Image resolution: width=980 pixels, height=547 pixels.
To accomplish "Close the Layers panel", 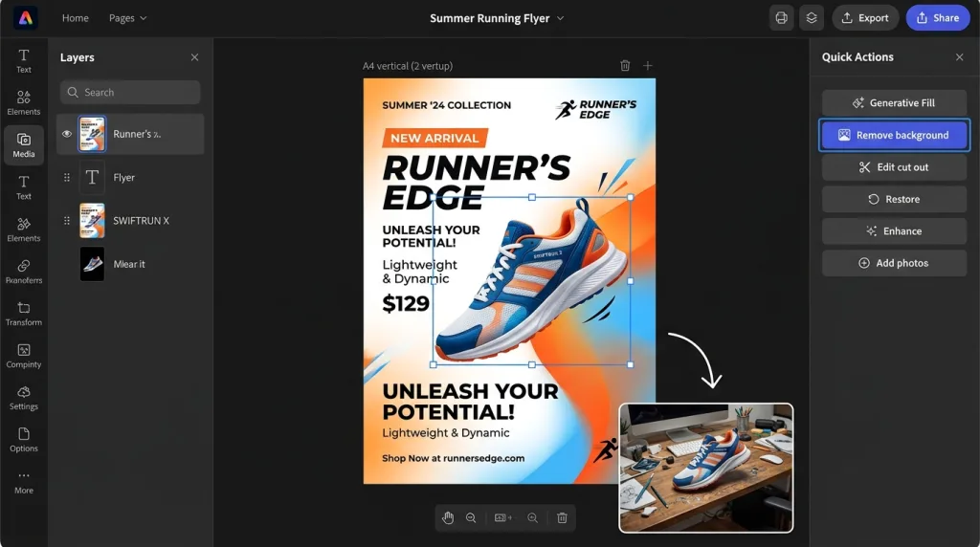I will [x=194, y=57].
